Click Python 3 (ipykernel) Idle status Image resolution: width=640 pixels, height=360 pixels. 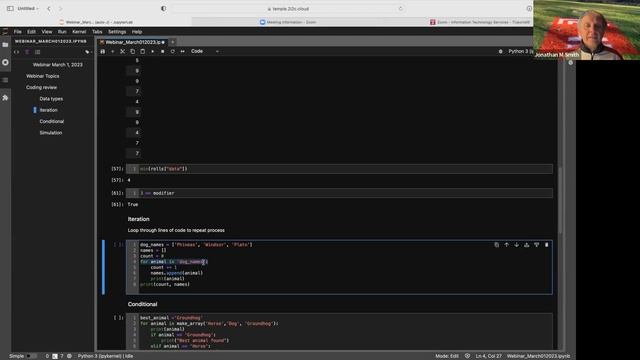105,356
